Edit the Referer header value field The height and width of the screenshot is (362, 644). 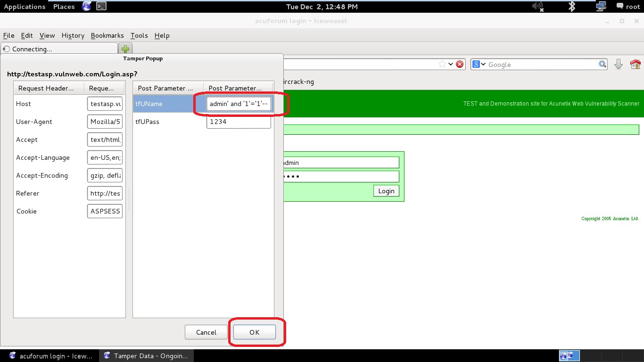coord(105,193)
